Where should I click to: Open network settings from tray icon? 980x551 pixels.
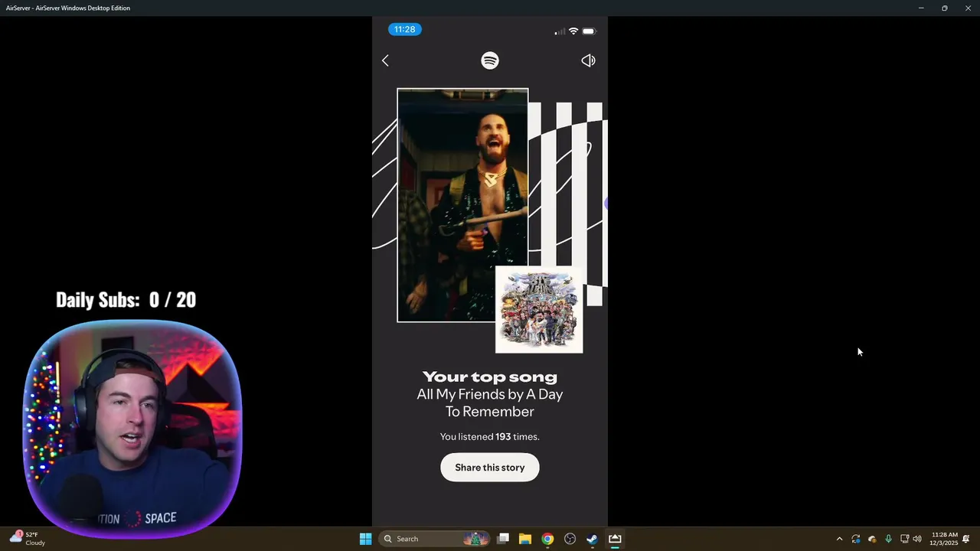coord(904,539)
